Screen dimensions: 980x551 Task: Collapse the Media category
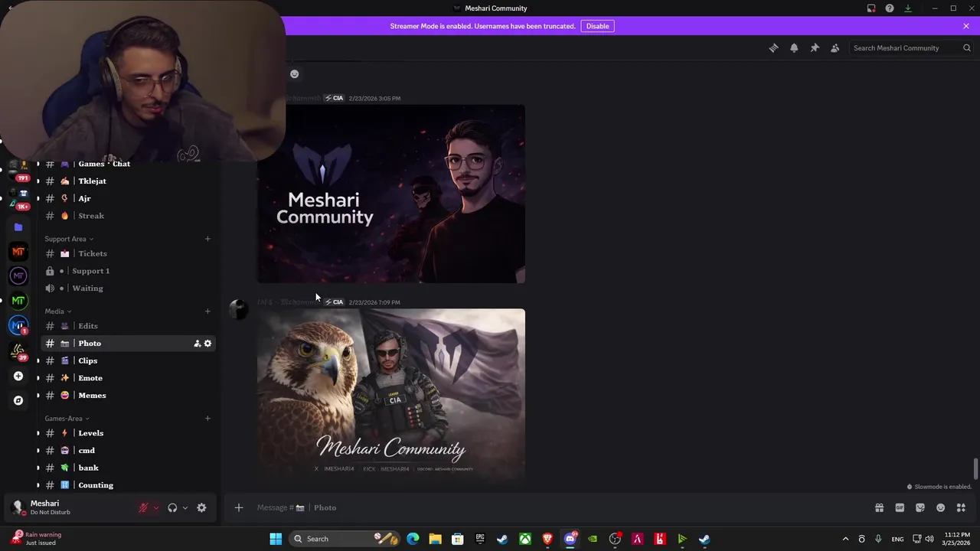point(57,311)
